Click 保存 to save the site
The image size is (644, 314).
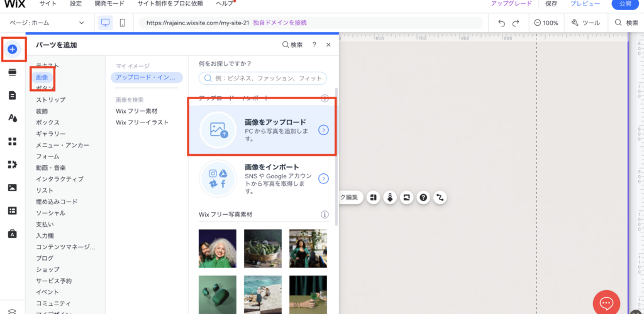click(551, 4)
